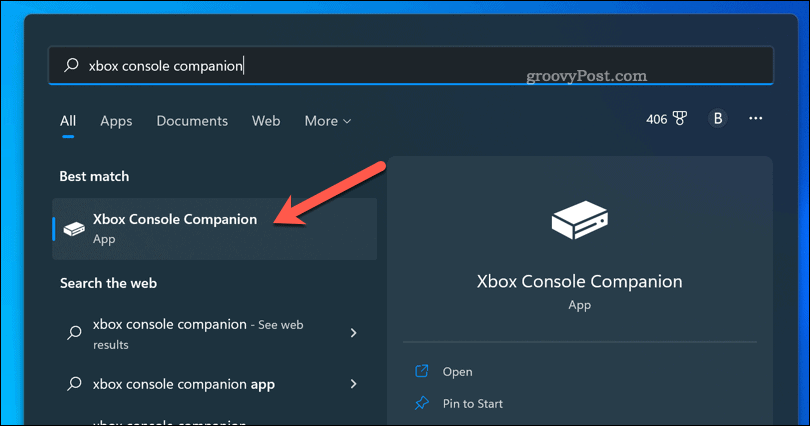This screenshot has width=810, height=426.
Task: Click large Xbox console icon in preview pane
Action: point(580,220)
